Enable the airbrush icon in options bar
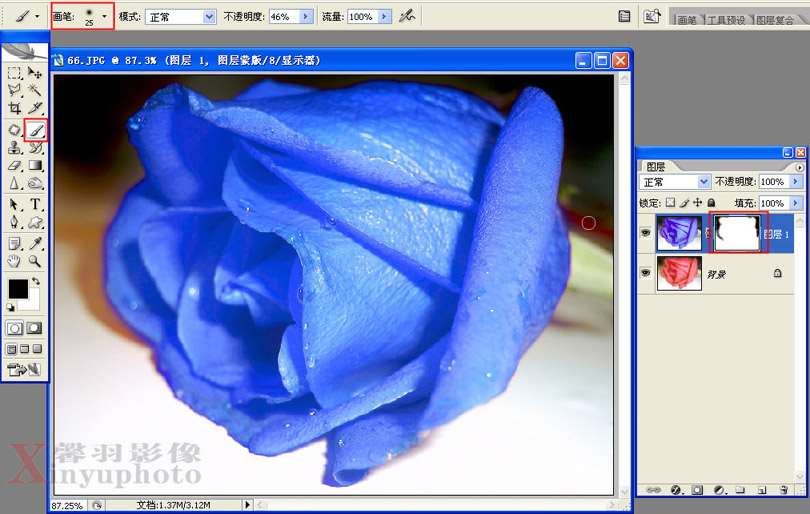Image resolution: width=810 pixels, height=514 pixels. (x=406, y=16)
